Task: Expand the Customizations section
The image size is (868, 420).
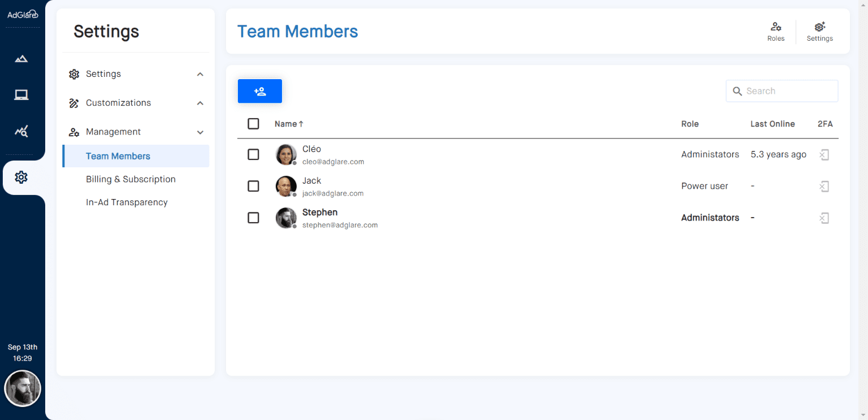Action: click(x=199, y=103)
